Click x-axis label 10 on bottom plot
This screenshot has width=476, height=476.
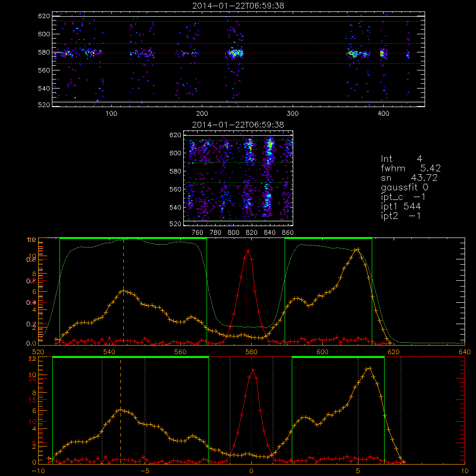465,471
